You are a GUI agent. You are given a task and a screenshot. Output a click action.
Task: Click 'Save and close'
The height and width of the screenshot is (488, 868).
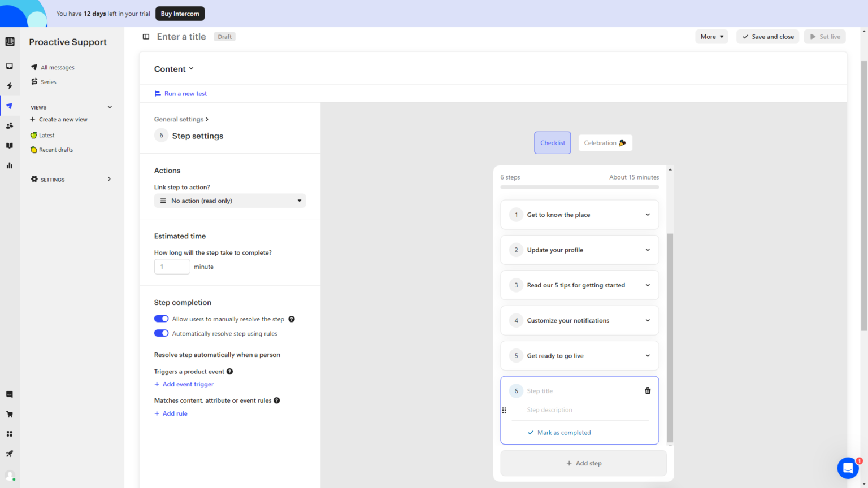point(767,36)
